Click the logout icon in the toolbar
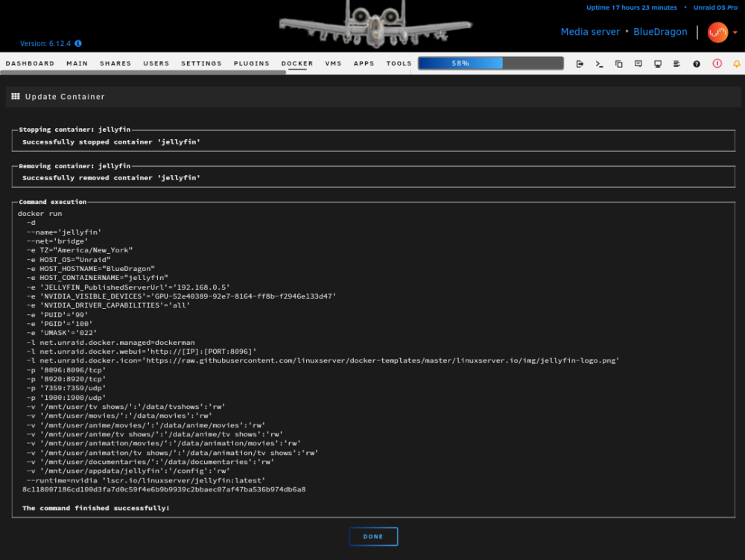The width and height of the screenshot is (745, 560). 580,63
